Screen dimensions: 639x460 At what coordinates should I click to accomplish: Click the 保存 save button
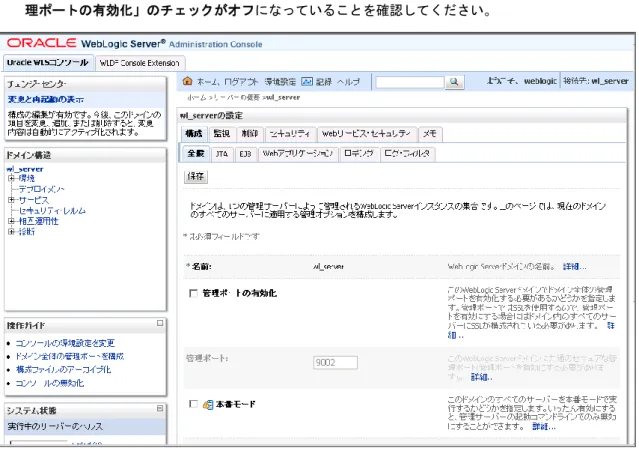coord(196,176)
